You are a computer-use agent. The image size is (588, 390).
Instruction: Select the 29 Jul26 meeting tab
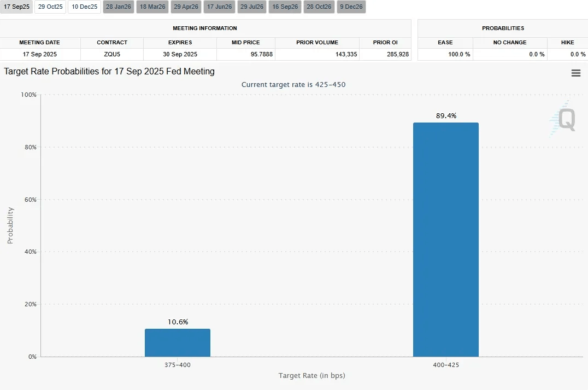[x=251, y=7]
